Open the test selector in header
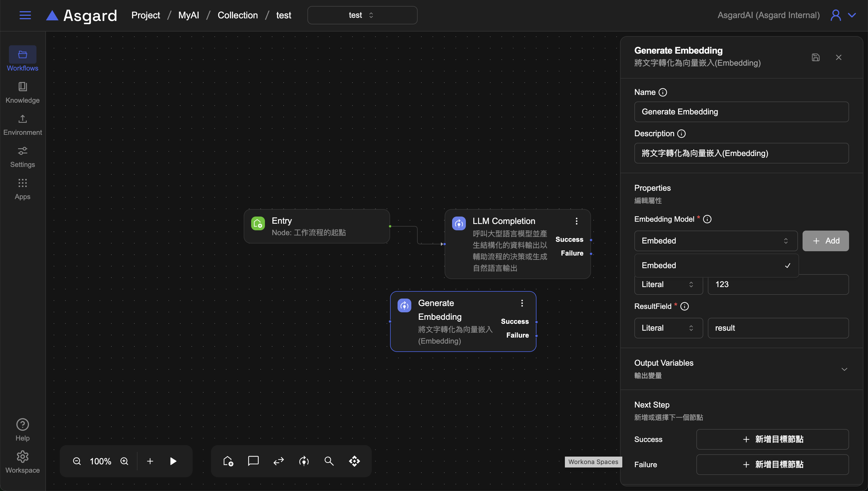 (x=362, y=15)
